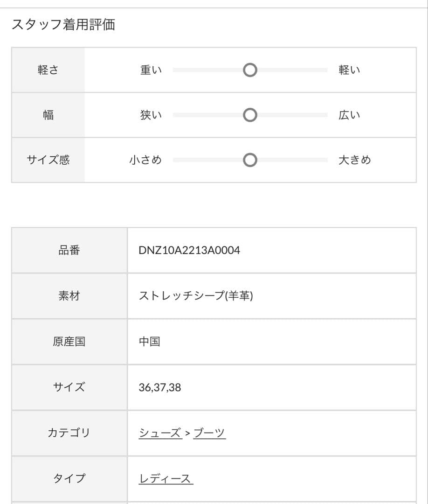
Task: Click the 軽さ slider handle
Action: 250,70
